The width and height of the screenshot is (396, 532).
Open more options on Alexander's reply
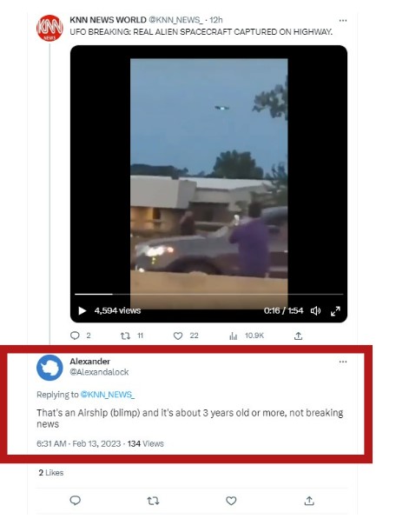tap(343, 362)
